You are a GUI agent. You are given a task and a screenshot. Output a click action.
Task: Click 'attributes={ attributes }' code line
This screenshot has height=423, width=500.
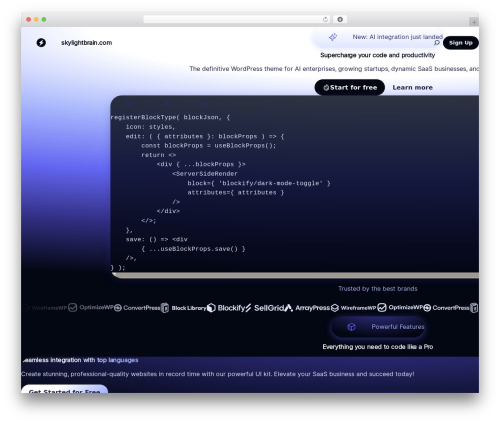(x=236, y=192)
